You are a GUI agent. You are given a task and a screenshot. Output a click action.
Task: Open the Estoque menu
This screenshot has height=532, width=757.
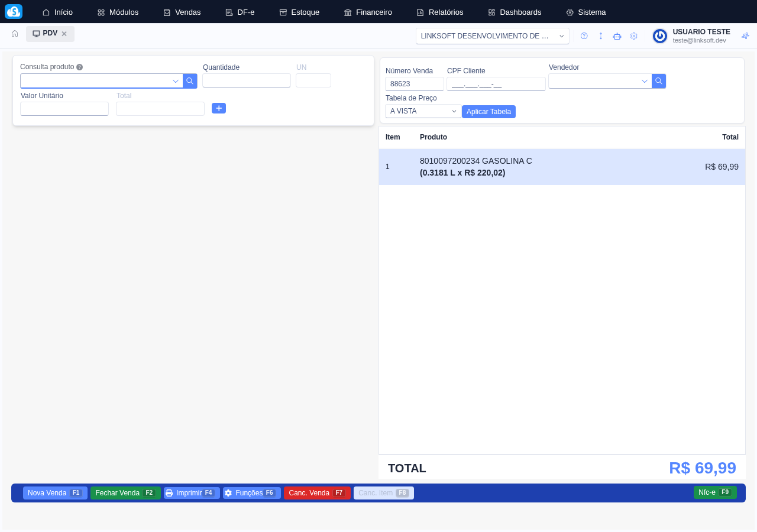[x=299, y=12]
